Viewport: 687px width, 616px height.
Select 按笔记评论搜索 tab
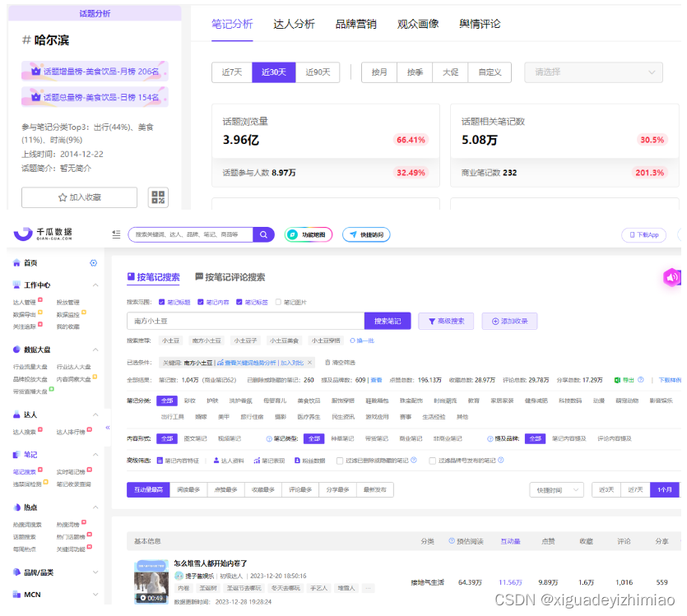point(230,277)
